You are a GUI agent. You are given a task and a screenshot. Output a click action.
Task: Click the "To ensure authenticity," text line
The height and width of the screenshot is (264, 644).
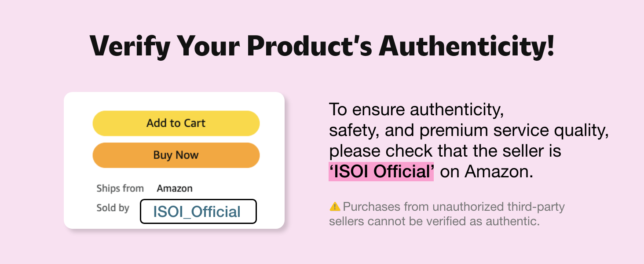click(416, 110)
